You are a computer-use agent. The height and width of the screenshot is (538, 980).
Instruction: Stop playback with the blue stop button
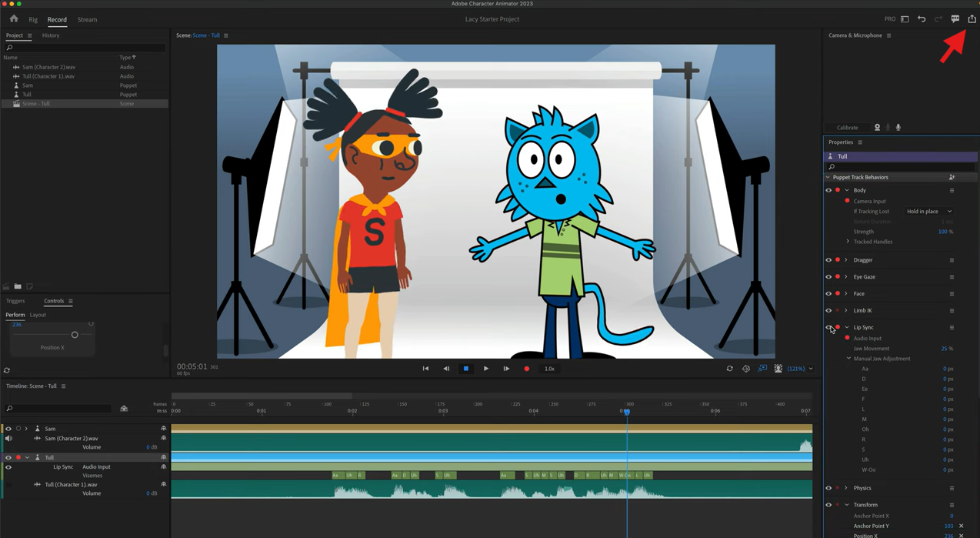(x=466, y=369)
